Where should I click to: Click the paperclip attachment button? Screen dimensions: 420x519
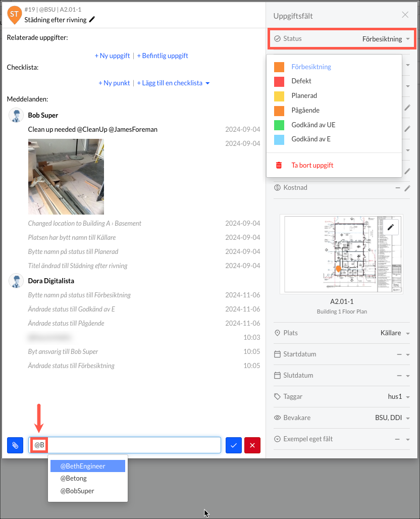coord(15,445)
